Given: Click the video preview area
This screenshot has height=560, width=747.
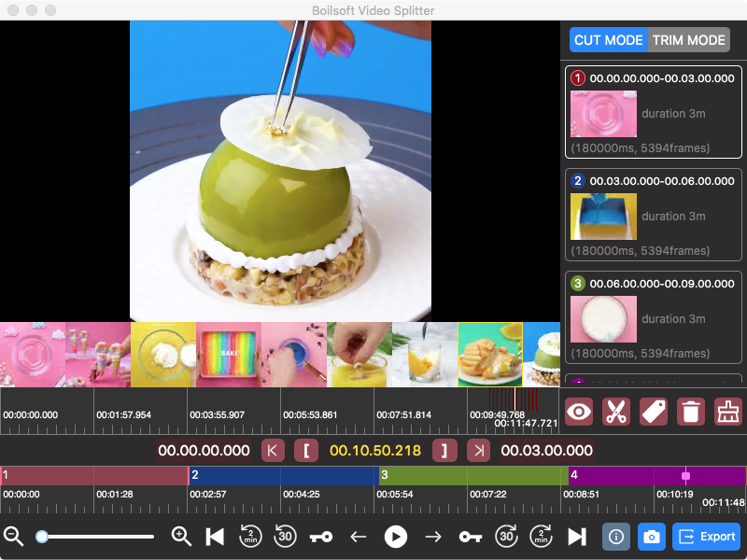Looking at the screenshot, I should tap(280, 171).
